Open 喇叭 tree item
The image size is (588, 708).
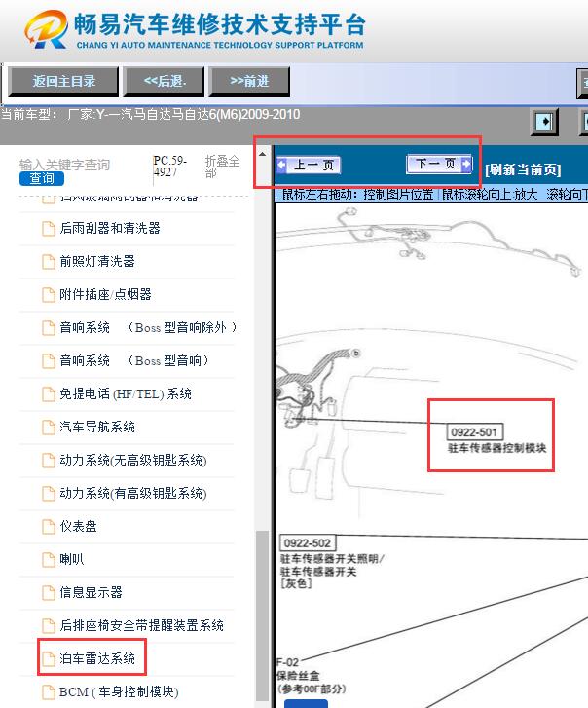pos(72,559)
